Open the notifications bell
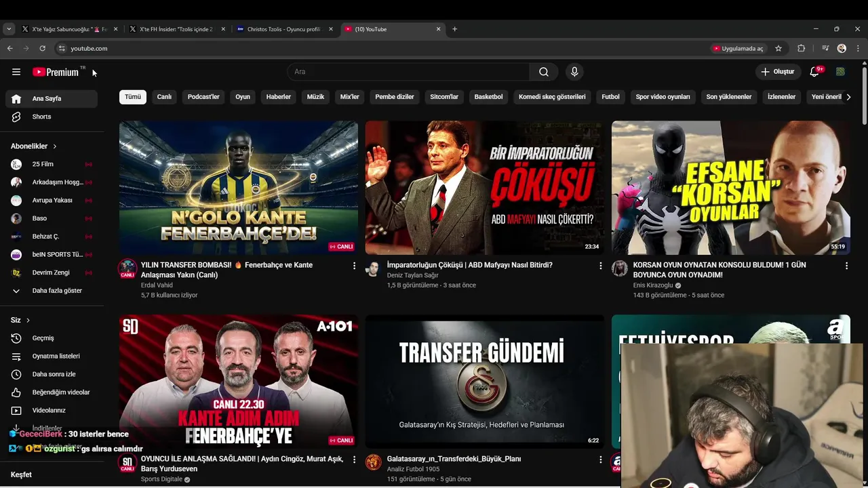This screenshot has height=488, width=868. pos(814,72)
